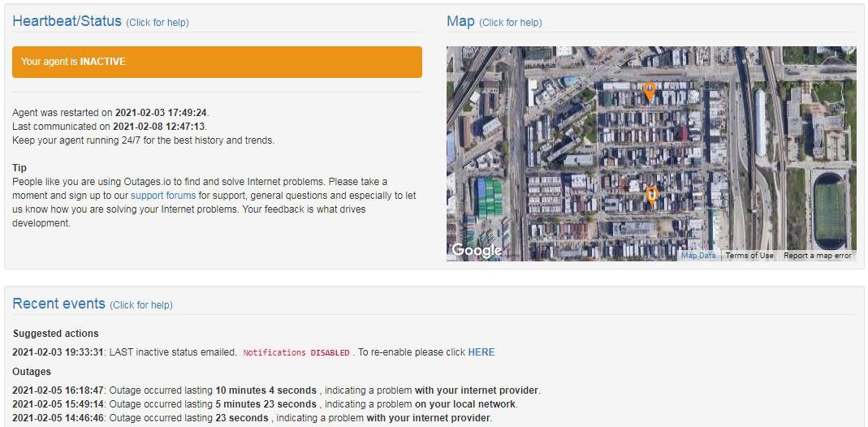The image size is (868, 427).
Task: Open help link beside Map heading
Action: click(511, 23)
